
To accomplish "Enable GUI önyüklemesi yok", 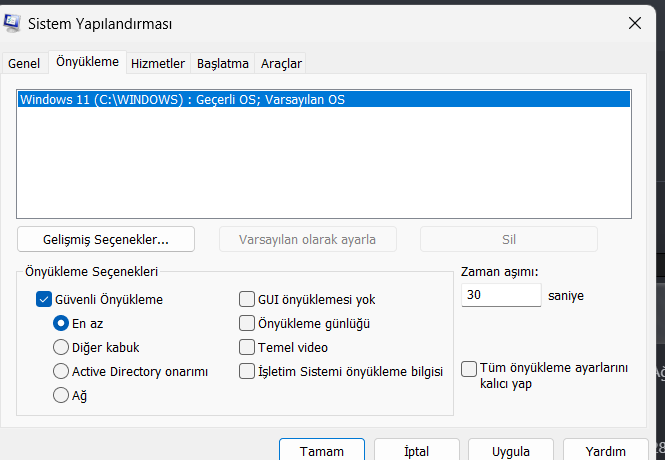I will pos(247,299).
